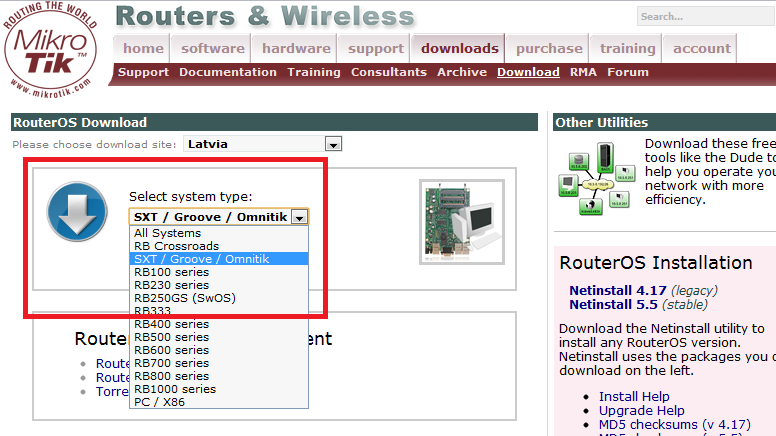Pick RB250GS (SwOS) in the list
The height and width of the screenshot is (436, 776).
click(x=219, y=298)
